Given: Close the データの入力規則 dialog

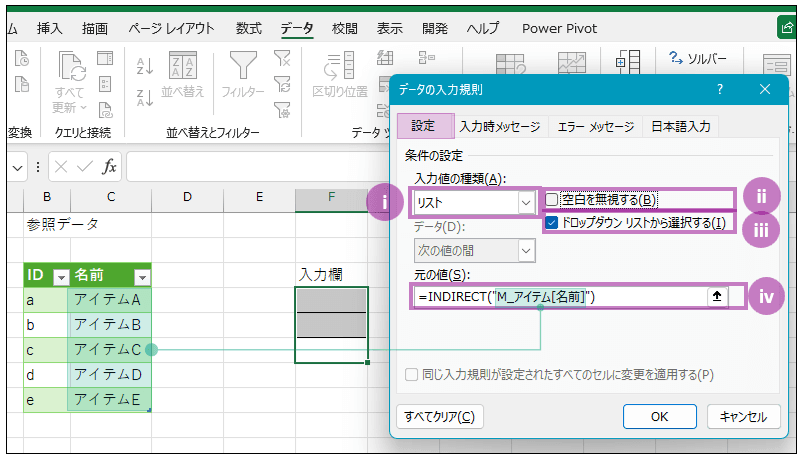Looking at the screenshot, I should coord(765,89).
